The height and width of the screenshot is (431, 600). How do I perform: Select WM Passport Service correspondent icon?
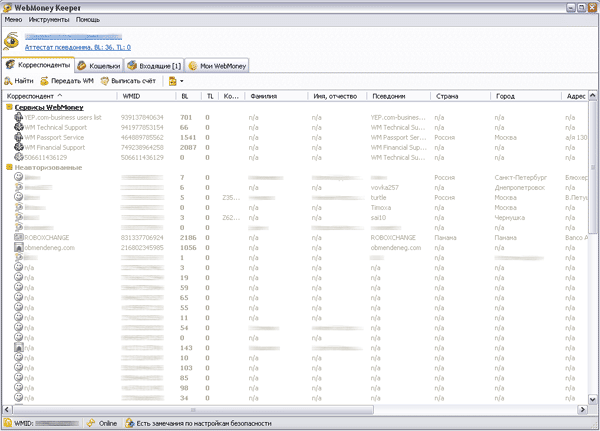(18, 137)
